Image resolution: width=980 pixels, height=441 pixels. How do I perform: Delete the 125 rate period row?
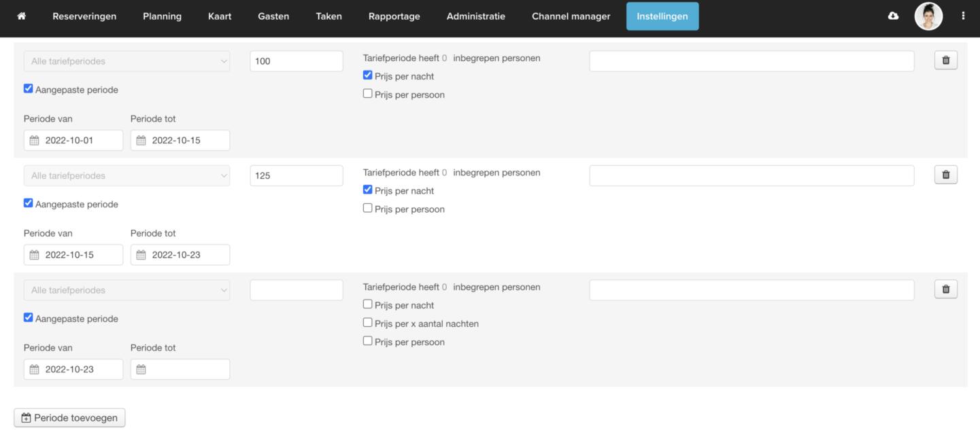pos(945,175)
